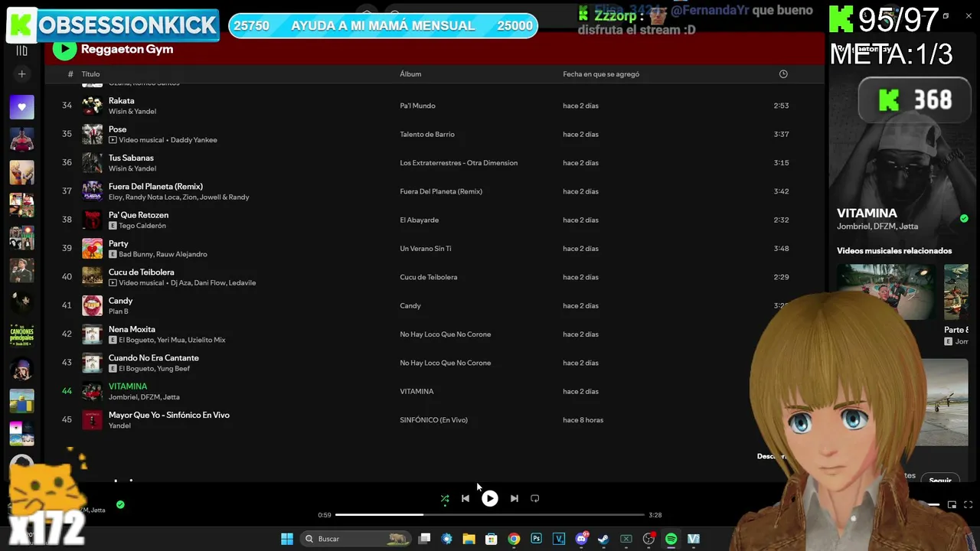Collapse the library sidebar icon

[21, 51]
